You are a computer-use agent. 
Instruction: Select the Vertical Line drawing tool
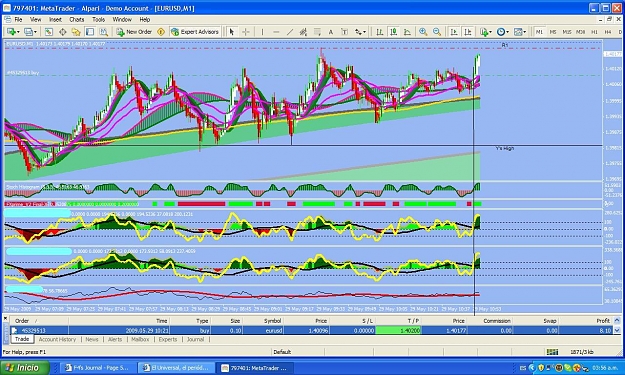point(262,32)
